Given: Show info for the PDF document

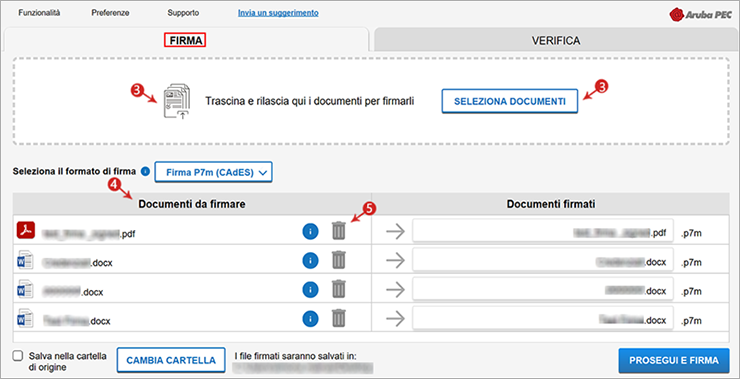Looking at the screenshot, I should click(310, 231).
